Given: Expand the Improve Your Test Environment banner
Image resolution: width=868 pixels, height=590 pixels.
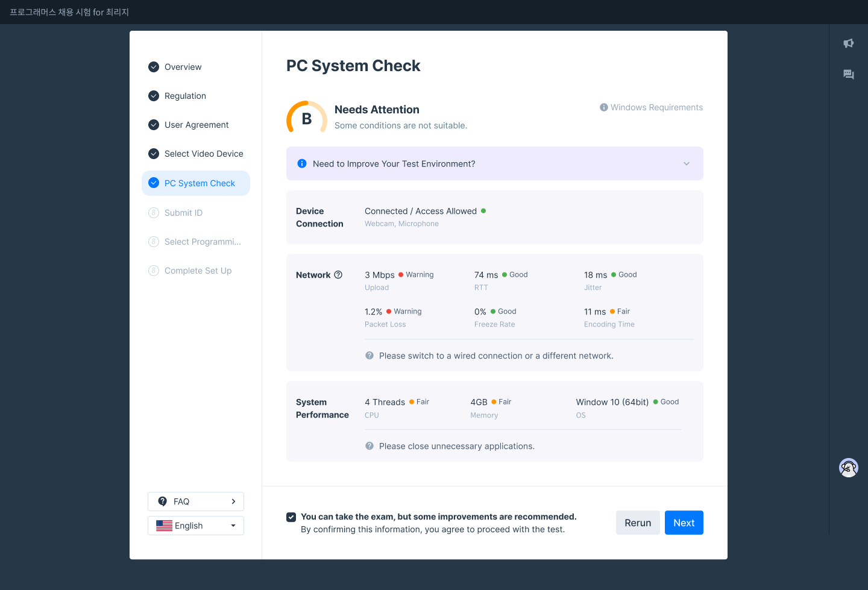Looking at the screenshot, I should tap(686, 164).
